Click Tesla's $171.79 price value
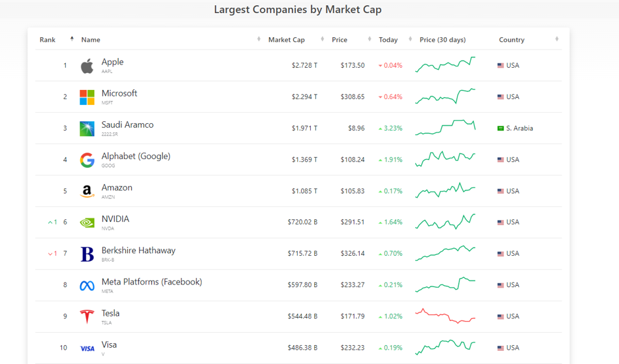 353,316
